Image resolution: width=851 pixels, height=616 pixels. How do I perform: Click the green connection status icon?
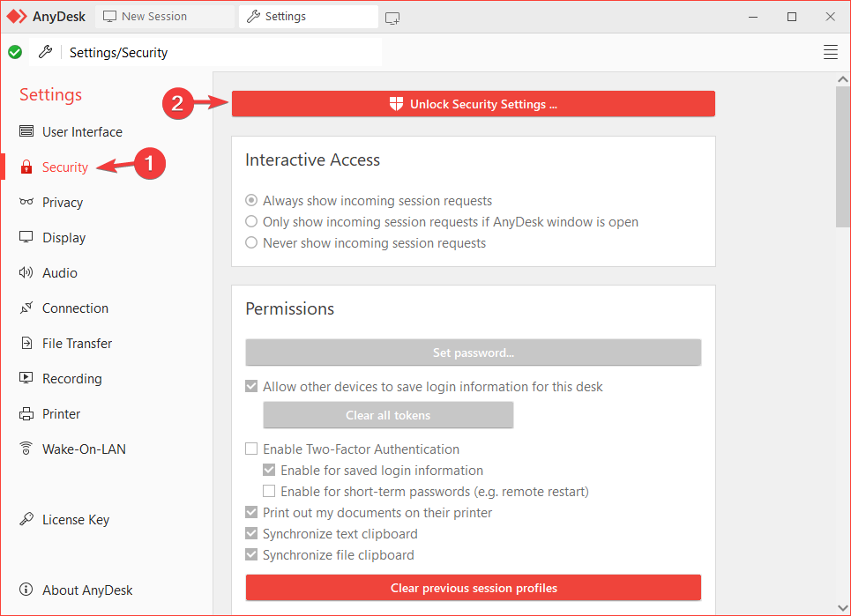coord(15,52)
